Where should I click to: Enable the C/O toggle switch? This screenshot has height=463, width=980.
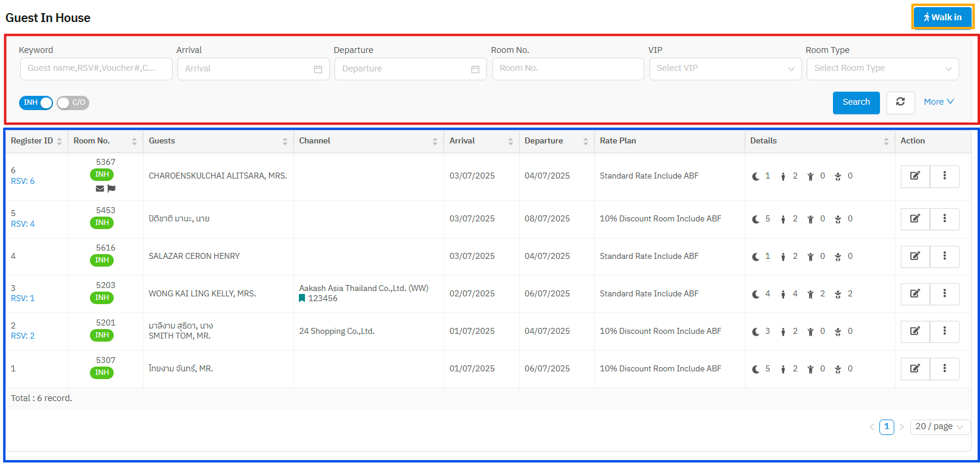coord(73,103)
